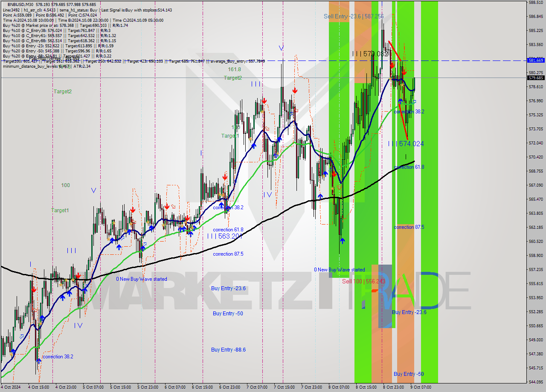Click the '4 Oct 23:00' time axis label
Viewport: 546px width, 392px height.
click(66, 387)
